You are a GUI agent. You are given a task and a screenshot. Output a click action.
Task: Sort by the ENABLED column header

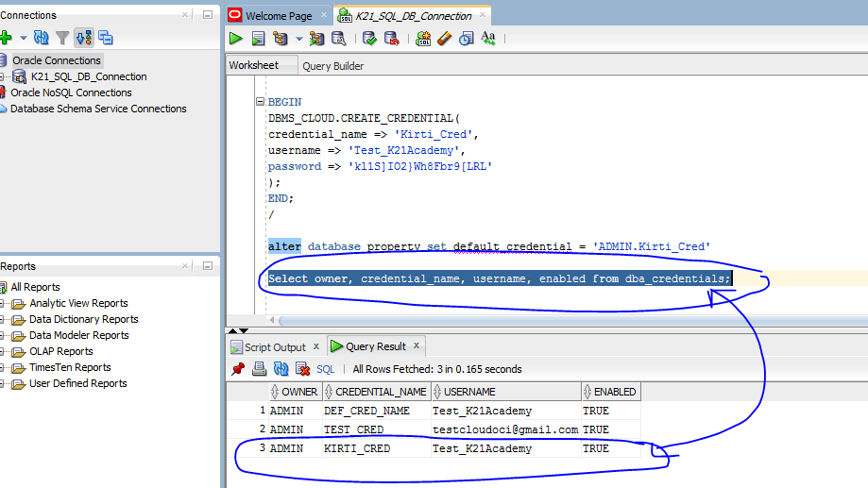coord(611,392)
